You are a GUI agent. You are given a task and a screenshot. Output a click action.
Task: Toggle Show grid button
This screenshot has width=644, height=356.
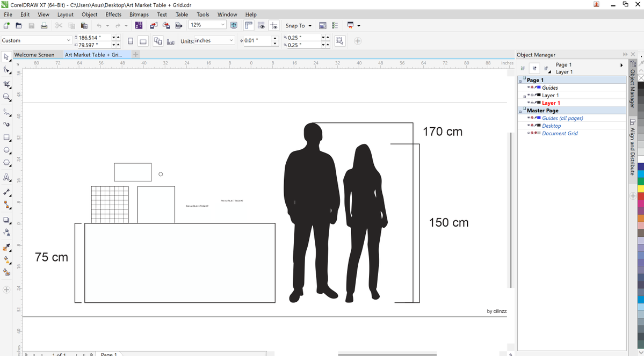261,25
